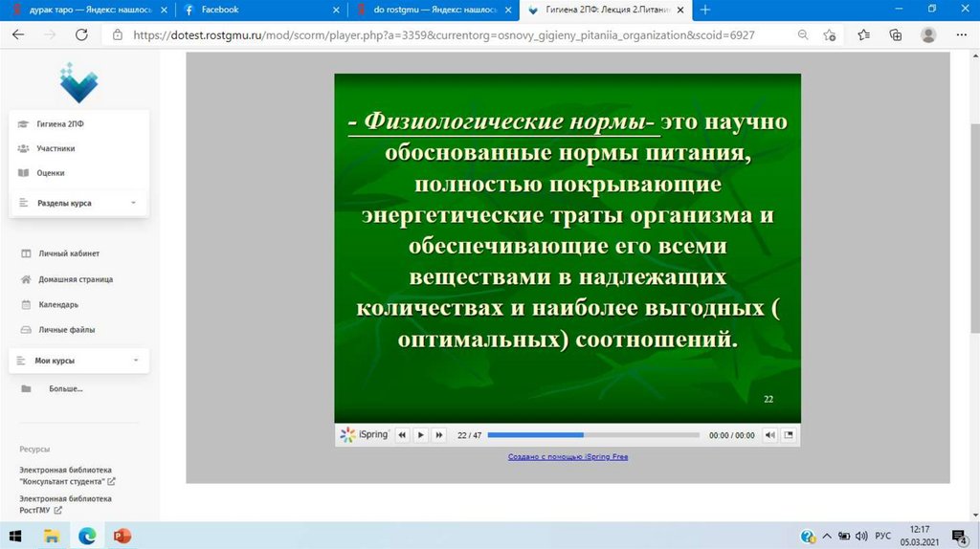Open Участники participants page
The width and height of the screenshot is (980, 549).
[56, 148]
